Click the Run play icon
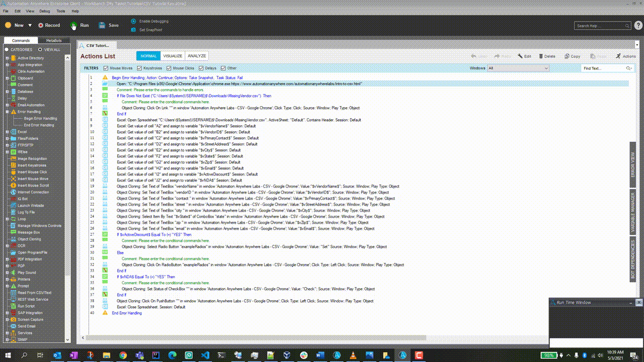Image resolution: width=644 pixels, height=362 pixels. click(x=74, y=25)
